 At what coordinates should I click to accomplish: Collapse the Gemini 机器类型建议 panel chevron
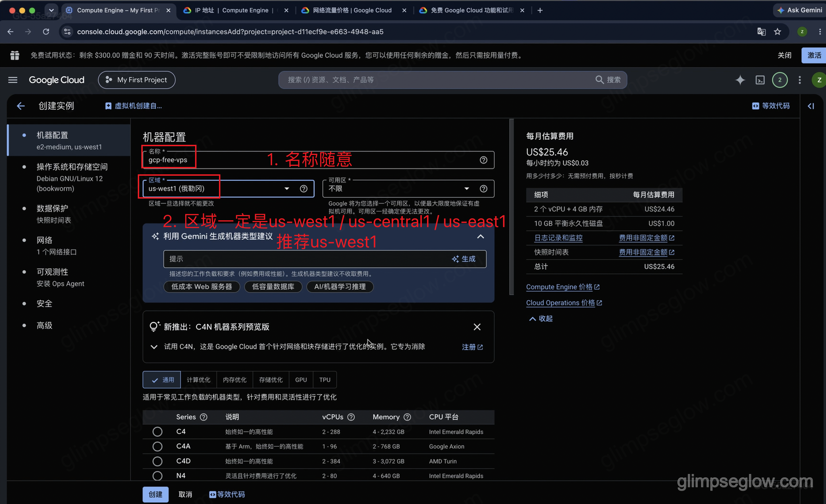coord(480,237)
